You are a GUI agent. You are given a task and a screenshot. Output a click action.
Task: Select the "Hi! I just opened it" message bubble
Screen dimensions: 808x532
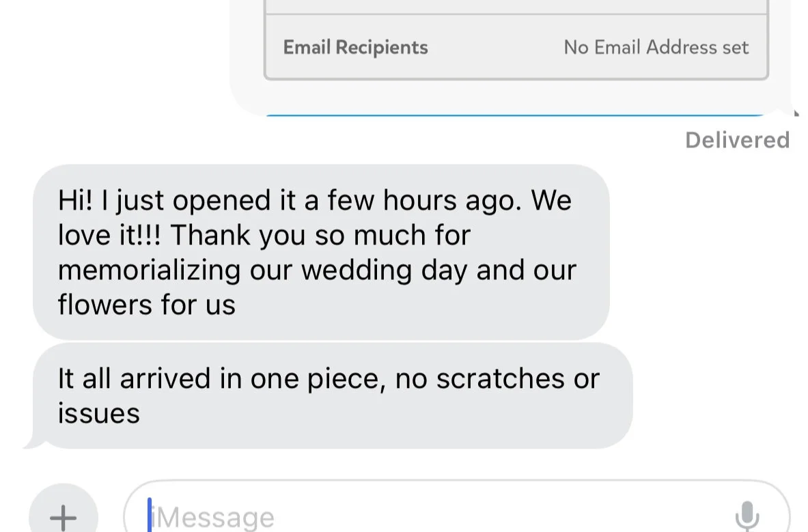pos(320,251)
